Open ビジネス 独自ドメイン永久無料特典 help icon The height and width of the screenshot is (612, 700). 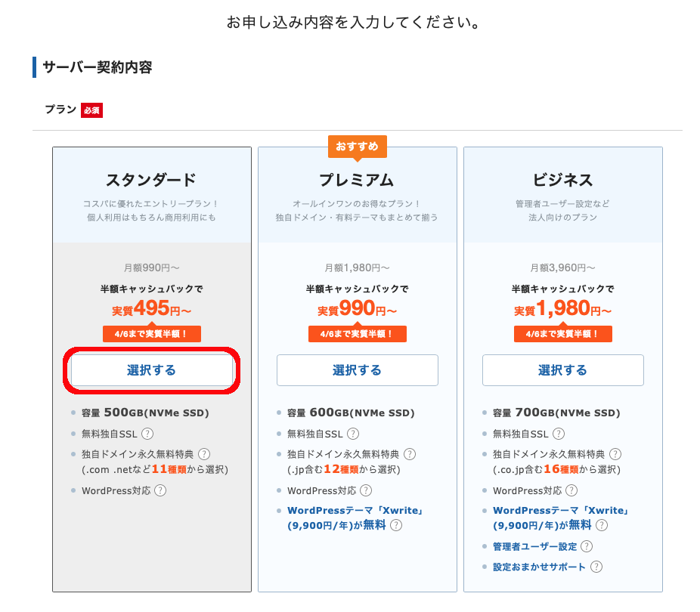(x=615, y=454)
